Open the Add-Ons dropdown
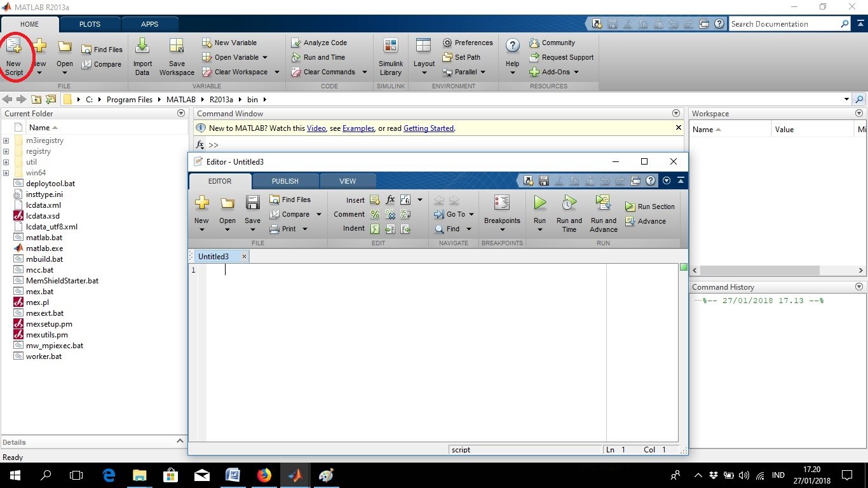868x488 pixels. (576, 72)
